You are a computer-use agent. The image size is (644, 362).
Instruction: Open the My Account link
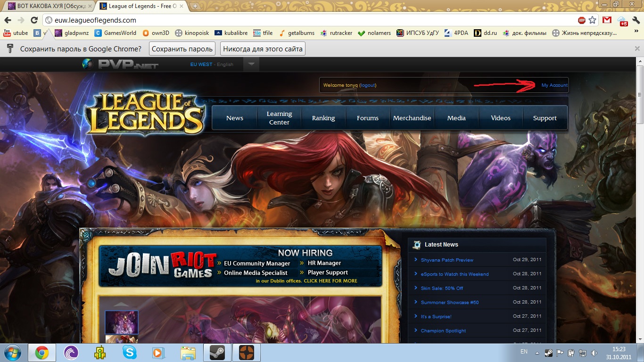pyautogui.click(x=554, y=85)
